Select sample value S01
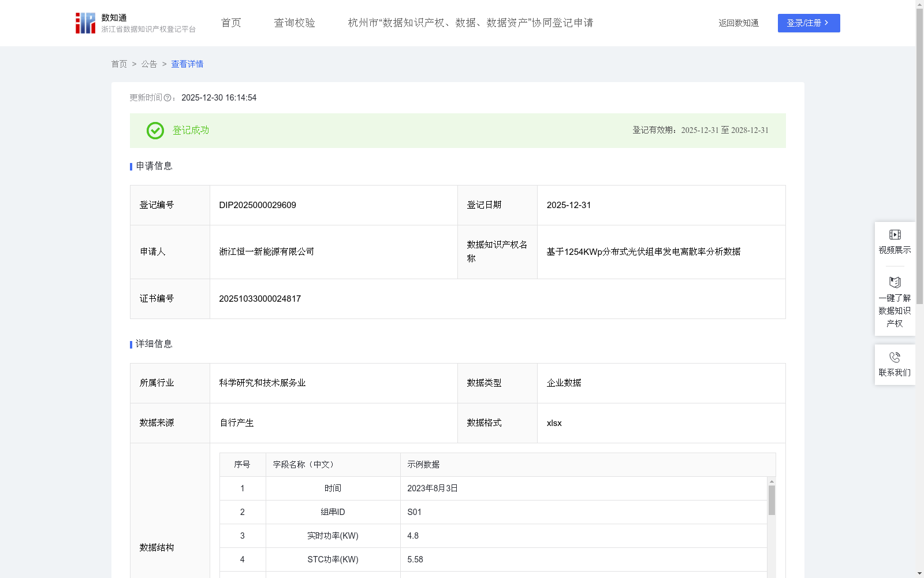The height and width of the screenshot is (578, 924). [414, 512]
